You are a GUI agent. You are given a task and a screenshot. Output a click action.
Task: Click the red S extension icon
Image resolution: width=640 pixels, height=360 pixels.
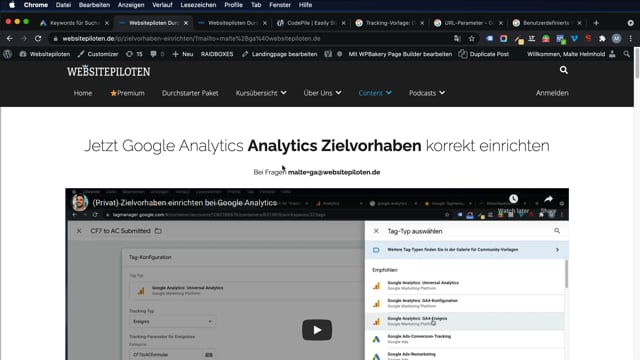pyautogui.click(x=588, y=38)
